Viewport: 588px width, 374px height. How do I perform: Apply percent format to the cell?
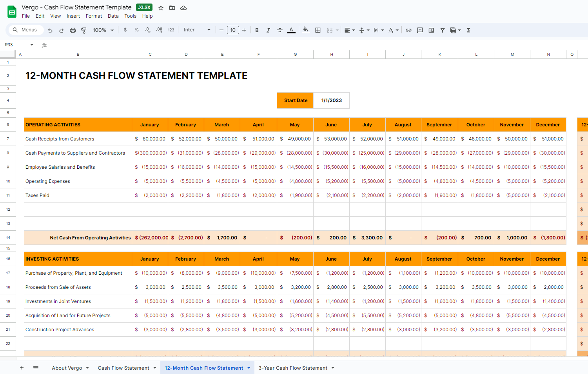tap(136, 30)
